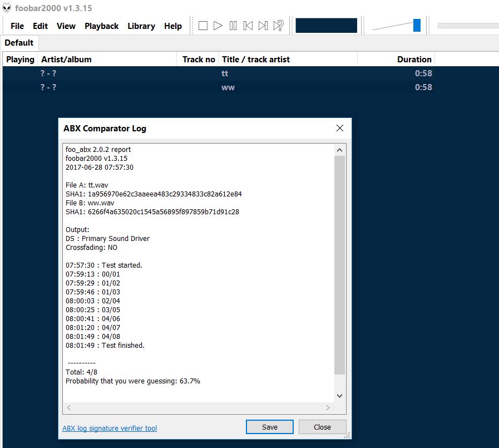Open the Playback menu
Screen dimensions: 499x448
coord(101,26)
